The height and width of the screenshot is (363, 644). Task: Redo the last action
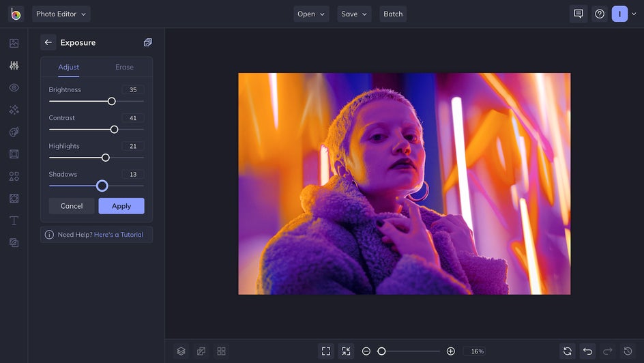pos(608,351)
